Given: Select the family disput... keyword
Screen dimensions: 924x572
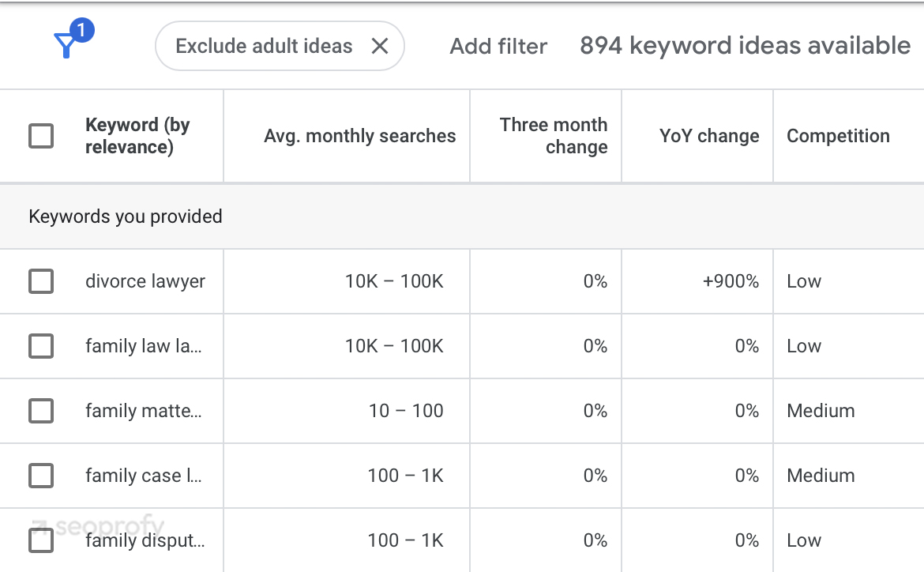Looking at the screenshot, I should pos(145,540).
